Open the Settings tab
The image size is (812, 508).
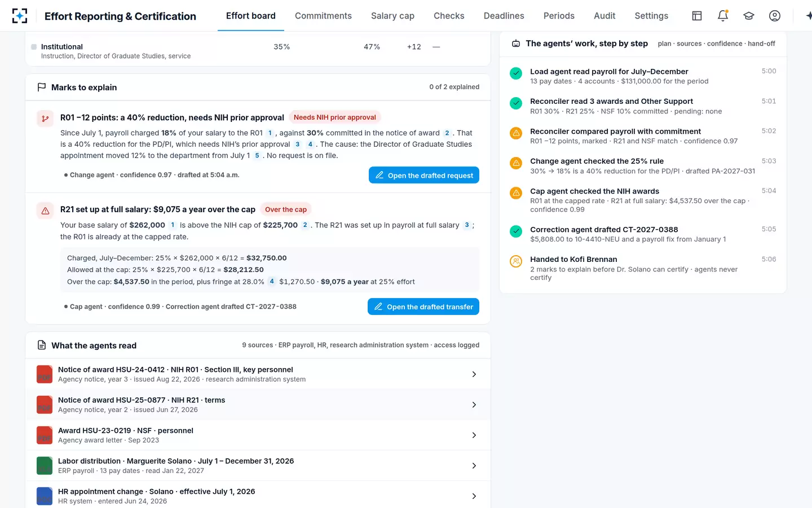pyautogui.click(x=651, y=16)
